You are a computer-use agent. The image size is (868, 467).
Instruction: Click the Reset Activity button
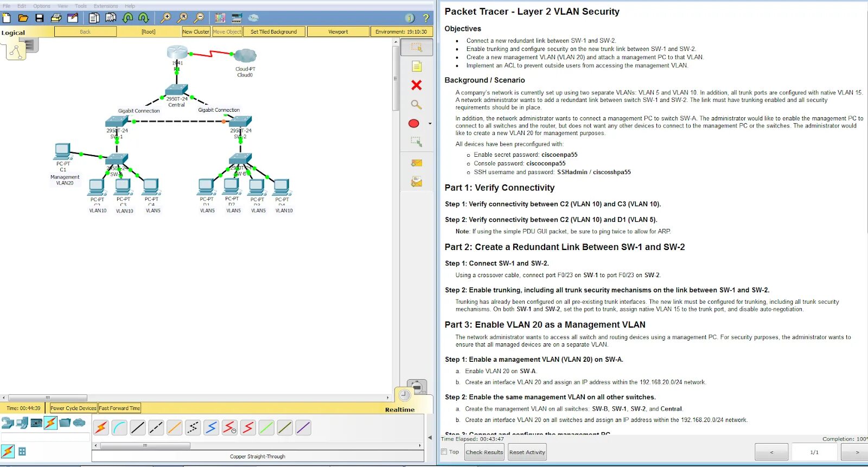tap(527, 452)
